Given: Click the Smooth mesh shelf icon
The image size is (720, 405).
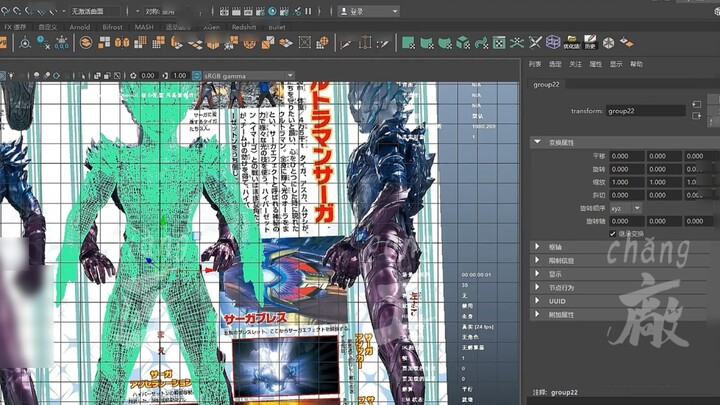Looking at the screenshot, I should (140, 43).
